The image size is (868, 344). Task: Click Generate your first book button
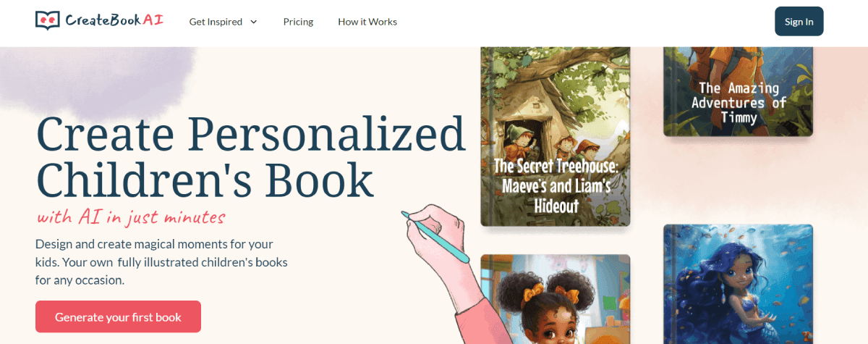118,316
